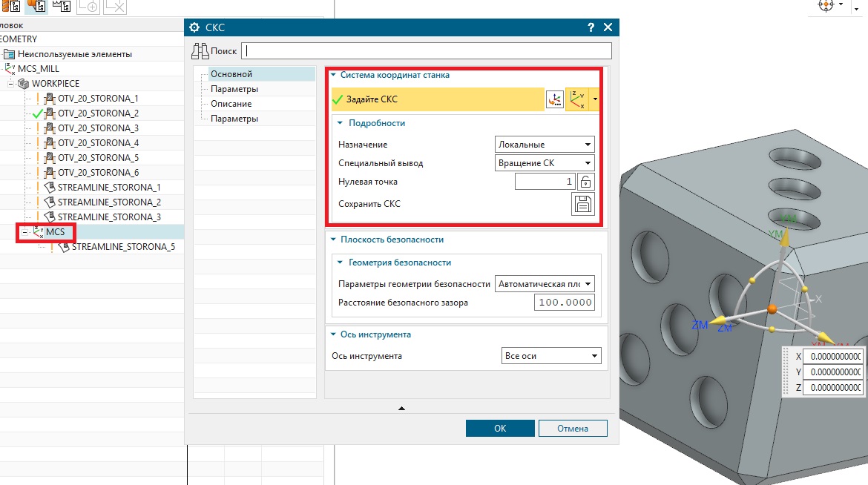Click the orange origin sphere of the triad
868x485 pixels.
pos(772,309)
